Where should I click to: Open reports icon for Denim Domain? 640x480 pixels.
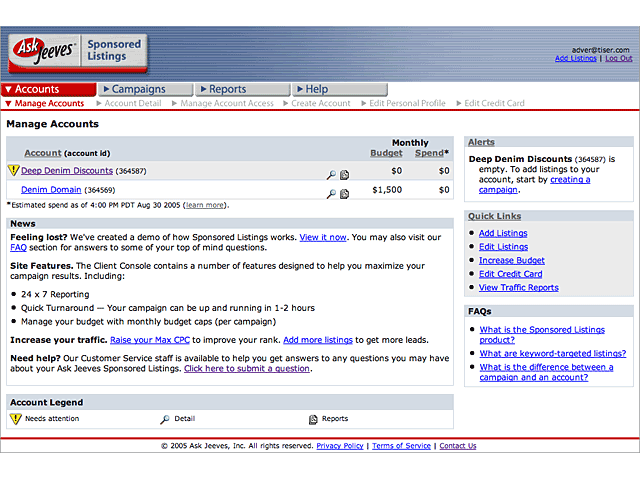(x=344, y=193)
